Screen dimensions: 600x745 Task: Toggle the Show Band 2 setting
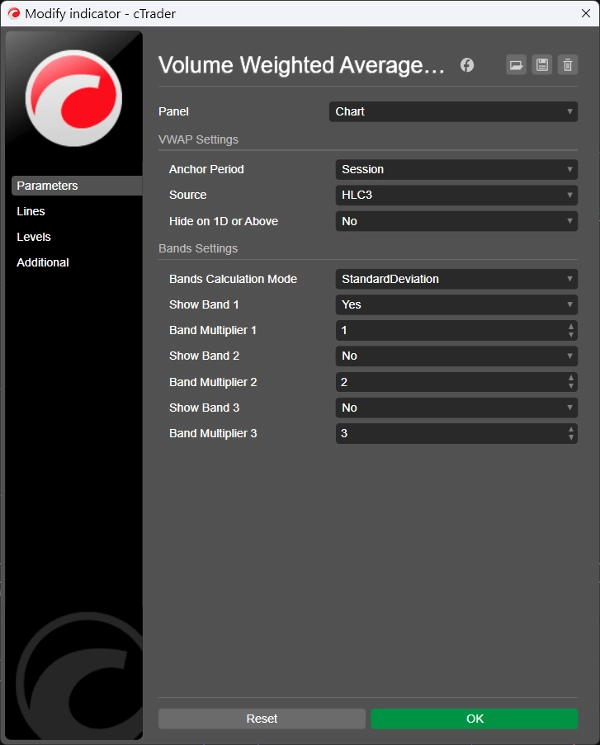(456, 356)
